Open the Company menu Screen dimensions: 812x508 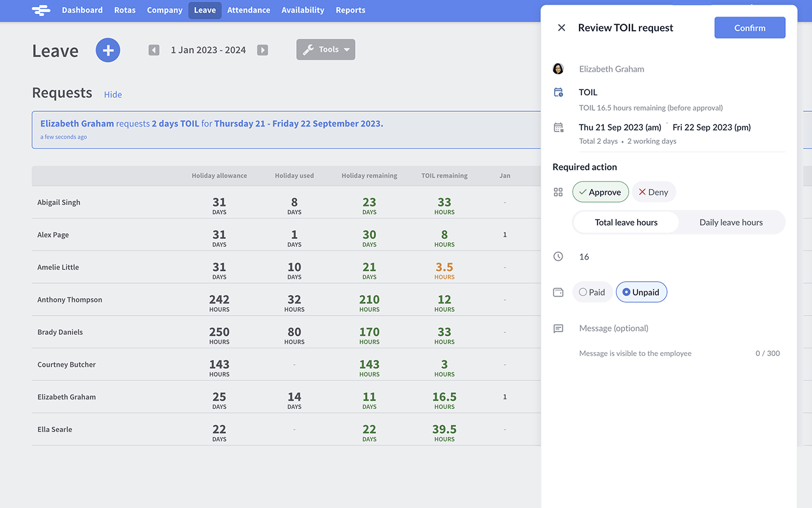coord(165,10)
